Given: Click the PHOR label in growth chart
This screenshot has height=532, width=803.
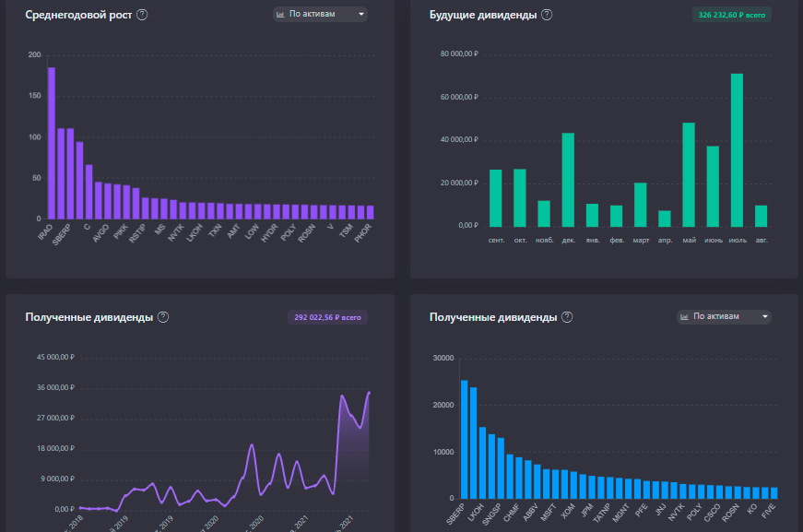Looking at the screenshot, I should tap(363, 233).
